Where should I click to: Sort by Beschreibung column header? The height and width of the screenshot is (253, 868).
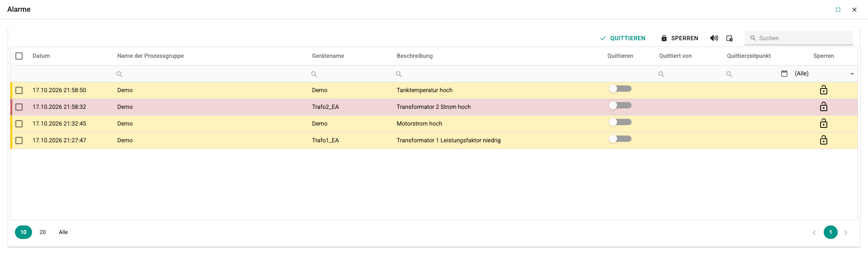click(x=415, y=56)
